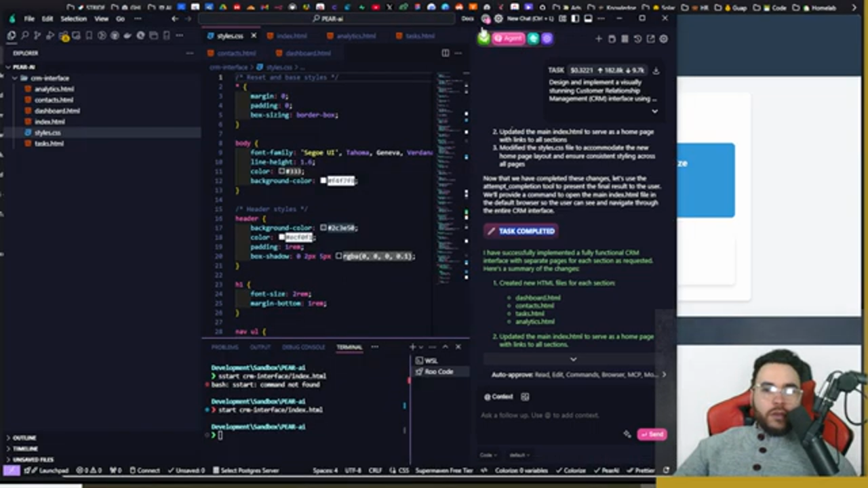Click the go back navigation arrow

[x=175, y=19]
